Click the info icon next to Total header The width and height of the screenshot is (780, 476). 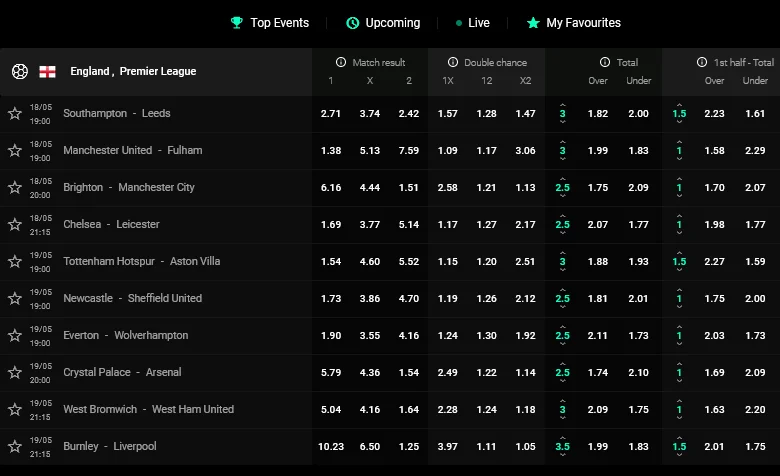coord(605,62)
